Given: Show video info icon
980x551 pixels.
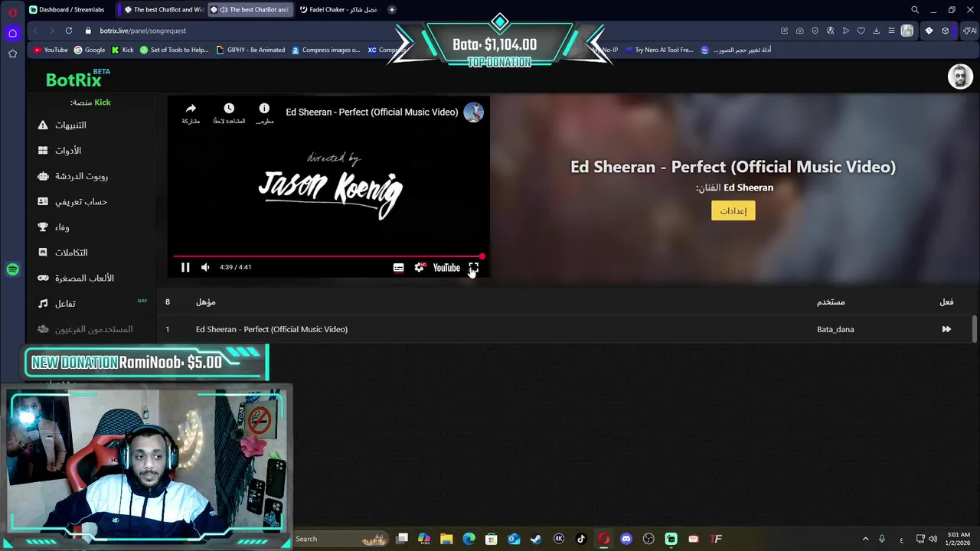Looking at the screenshot, I should [x=264, y=112].
